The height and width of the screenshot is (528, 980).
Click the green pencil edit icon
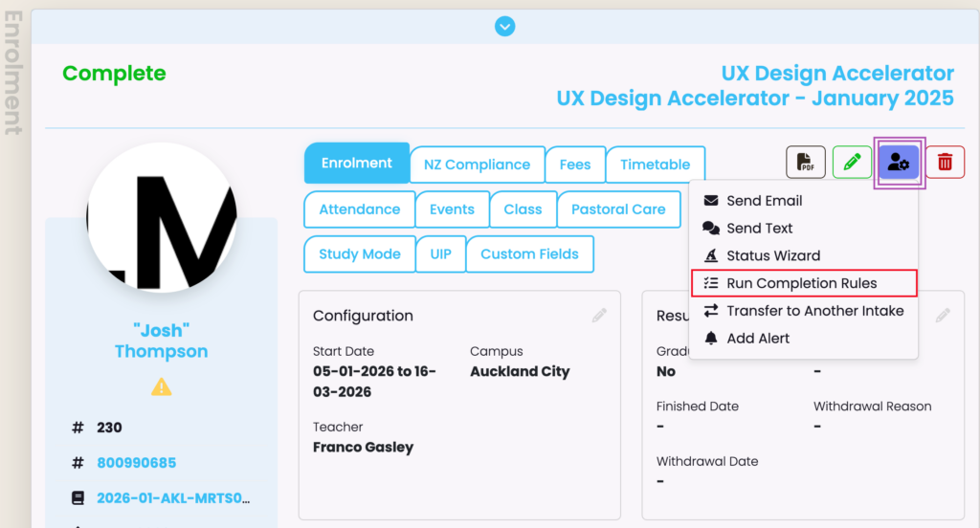(x=852, y=163)
